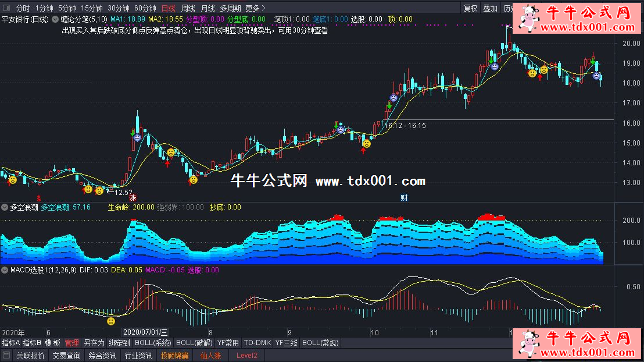The height and width of the screenshot is (362, 644).
Task: Apply the YF常用 template
Action: (228, 343)
